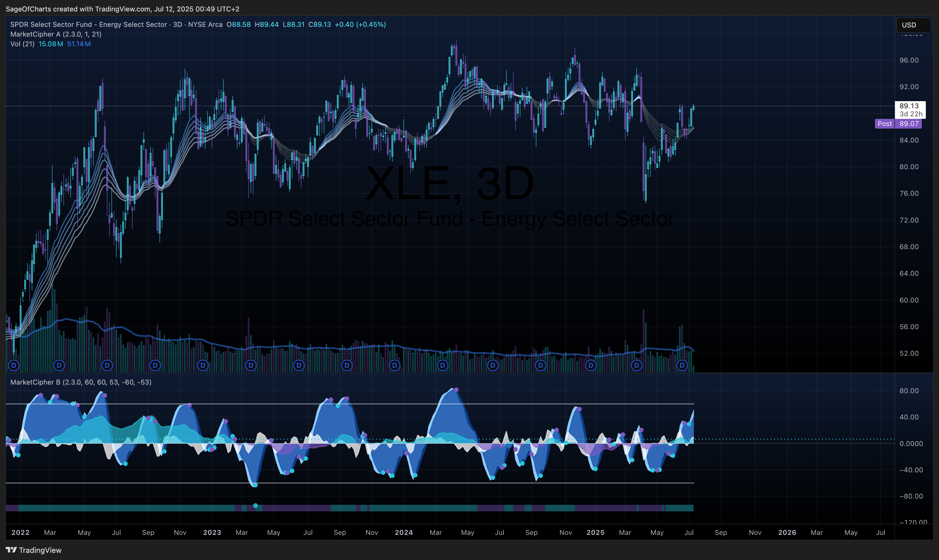Click the most recent dividend D marker
Screen dimensions: 939x560
coord(682,365)
